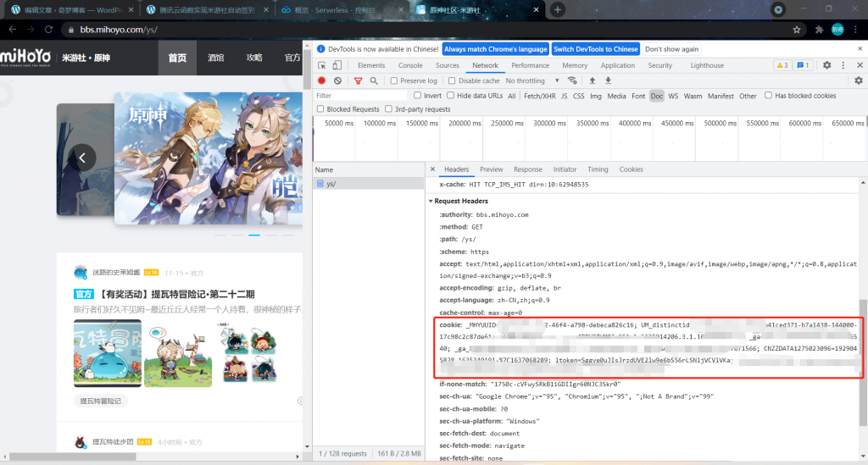
Task: Toggle Has blocked cookies checkbox
Action: pos(768,95)
